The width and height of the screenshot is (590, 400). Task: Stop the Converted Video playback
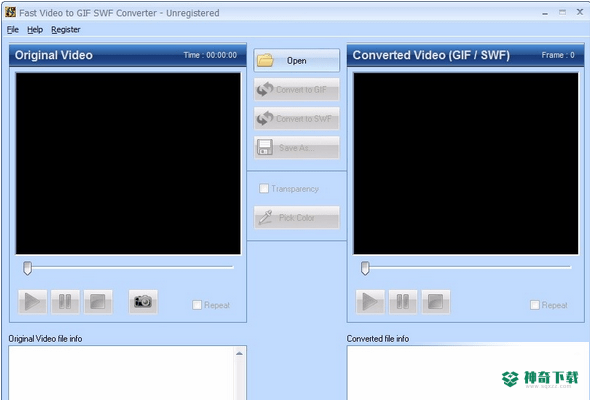436,302
